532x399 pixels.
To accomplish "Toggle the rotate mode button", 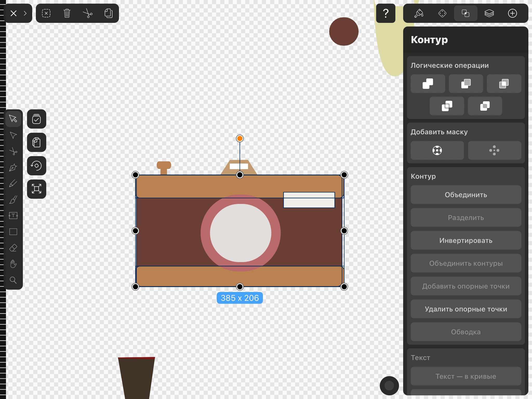I will click(x=37, y=166).
